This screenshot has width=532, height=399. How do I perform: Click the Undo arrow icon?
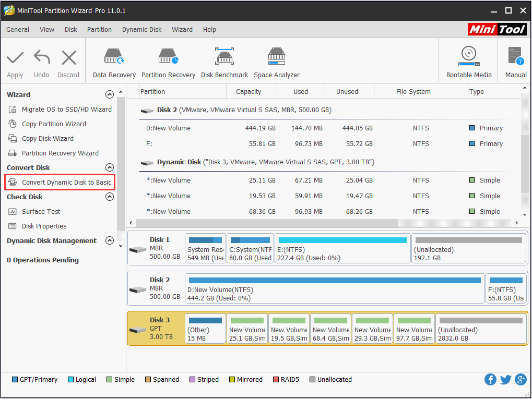[x=42, y=57]
